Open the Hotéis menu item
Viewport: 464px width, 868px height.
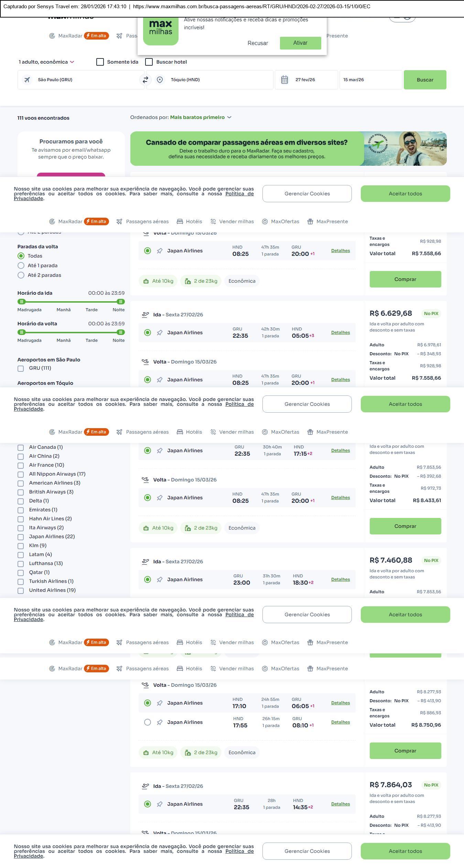190,221
